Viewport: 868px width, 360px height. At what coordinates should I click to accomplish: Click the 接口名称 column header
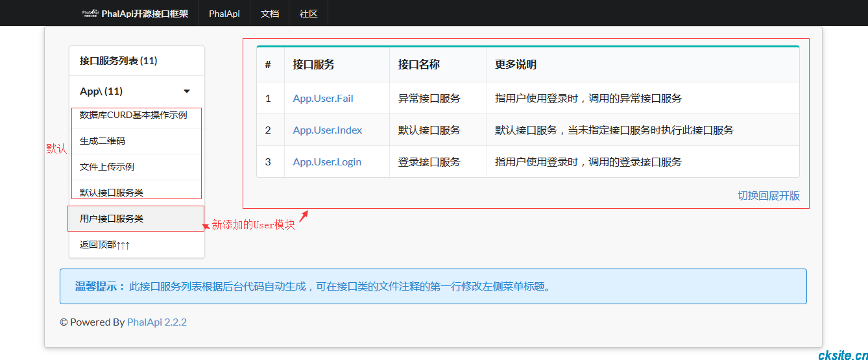[x=438, y=65]
